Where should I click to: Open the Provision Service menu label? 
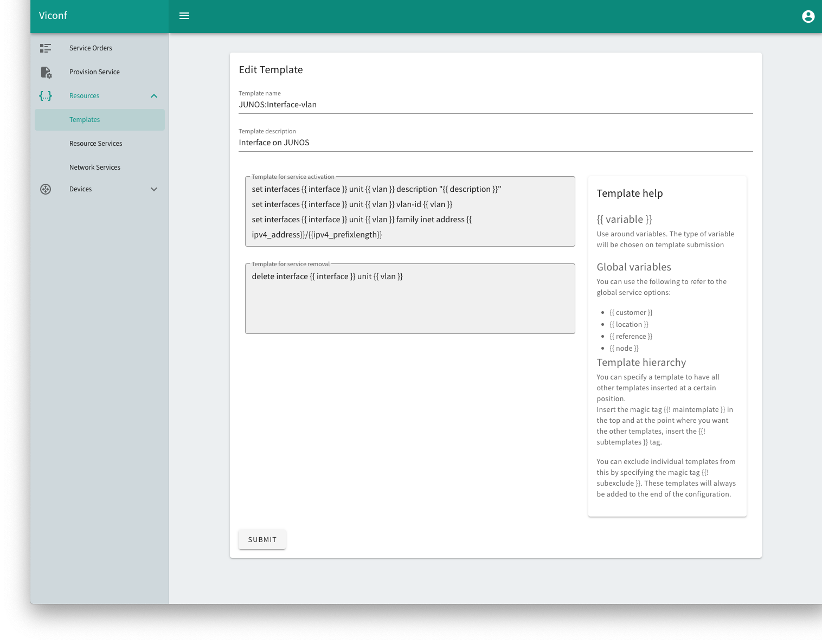(x=94, y=72)
